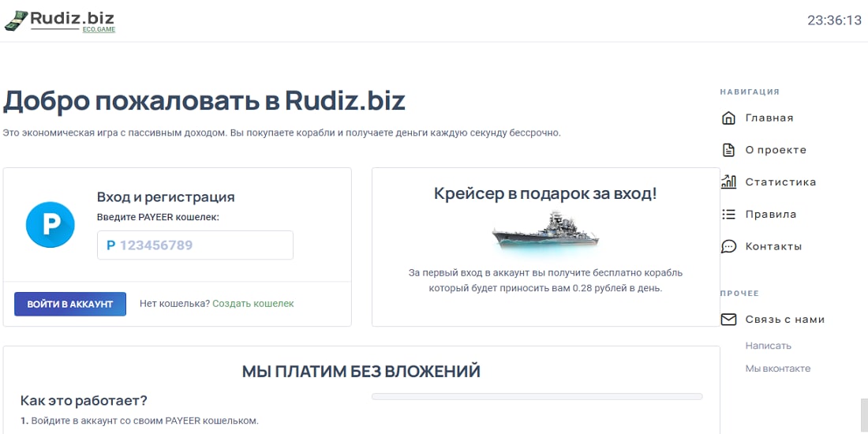Click the ПРОЧЕЕ section label

[x=739, y=294]
